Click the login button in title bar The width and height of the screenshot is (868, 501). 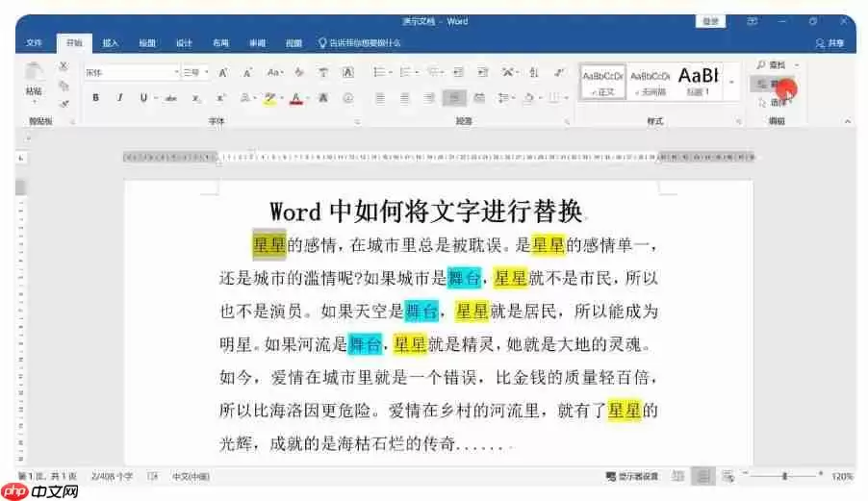pos(710,21)
